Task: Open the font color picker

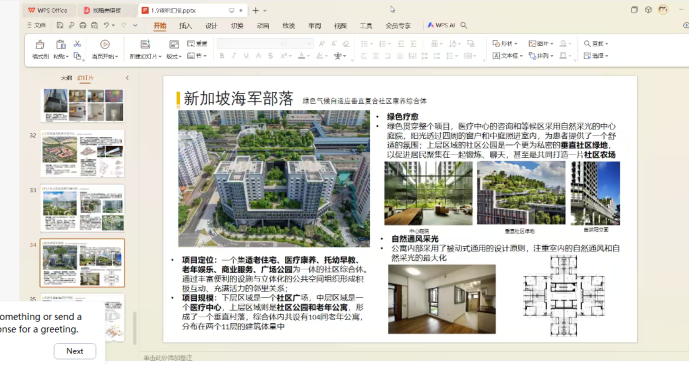Action: click(x=301, y=56)
